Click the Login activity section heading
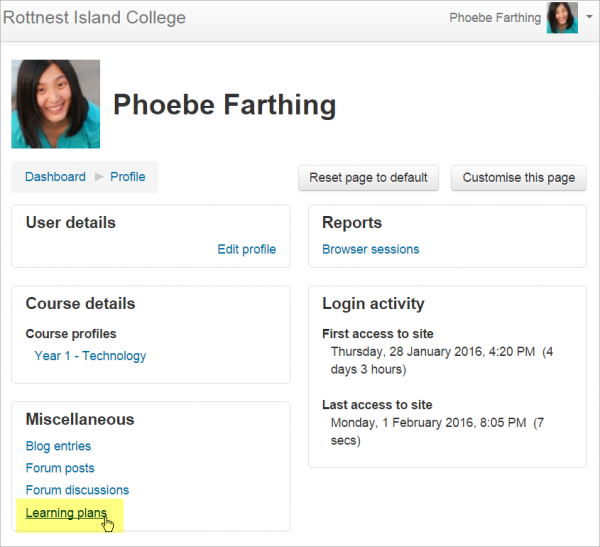The width and height of the screenshot is (600, 547). point(373,303)
